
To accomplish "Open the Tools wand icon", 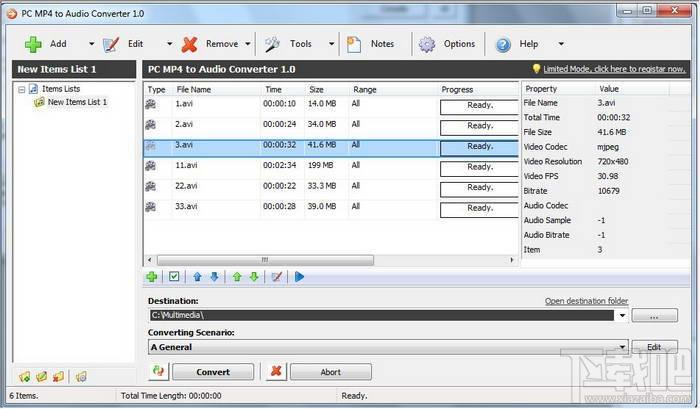I will [x=272, y=44].
